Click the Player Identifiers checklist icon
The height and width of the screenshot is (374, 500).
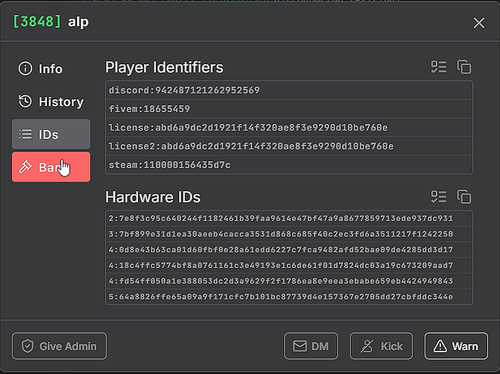pyautogui.click(x=438, y=67)
